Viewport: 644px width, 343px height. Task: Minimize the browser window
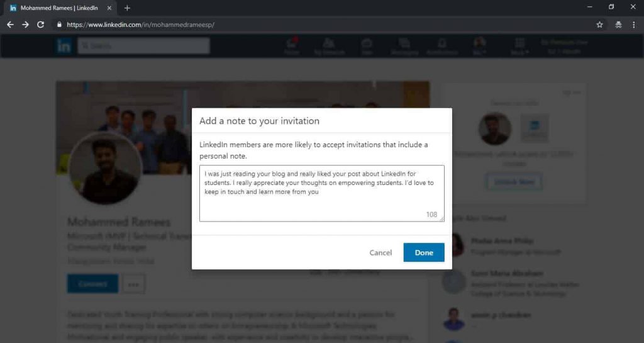tap(590, 7)
